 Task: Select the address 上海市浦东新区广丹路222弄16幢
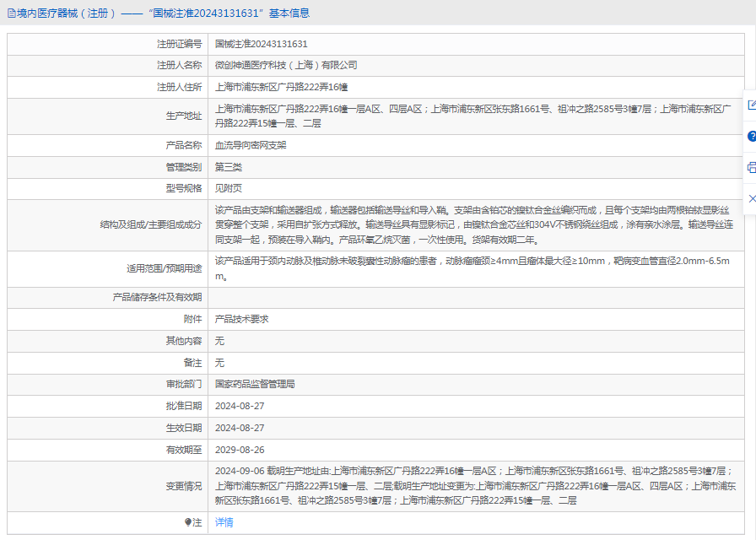click(281, 87)
